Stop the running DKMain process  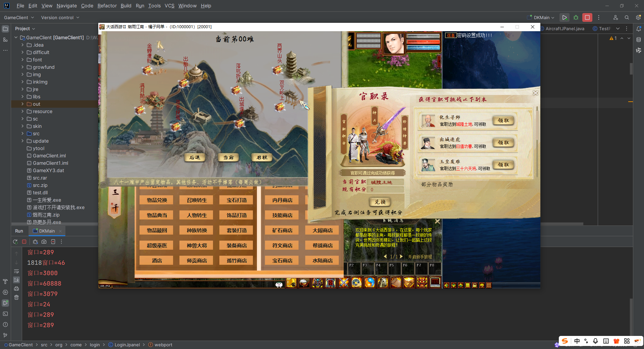[587, 17]
